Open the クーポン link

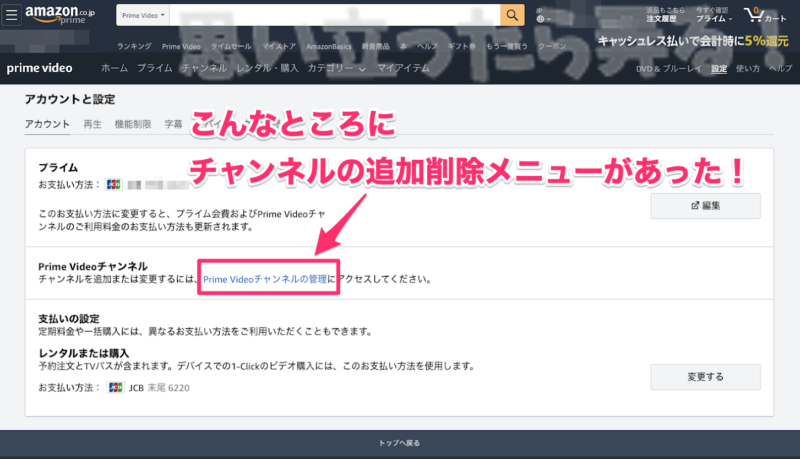[x=552, y=46]
